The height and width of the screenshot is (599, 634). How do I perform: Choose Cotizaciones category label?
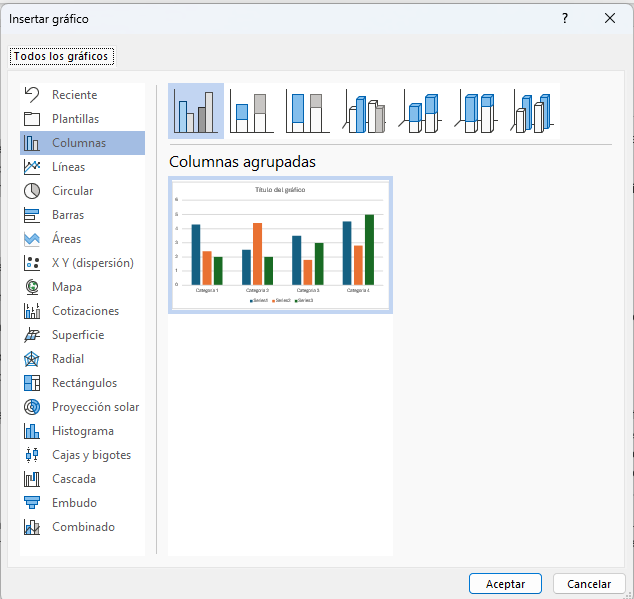86,311
